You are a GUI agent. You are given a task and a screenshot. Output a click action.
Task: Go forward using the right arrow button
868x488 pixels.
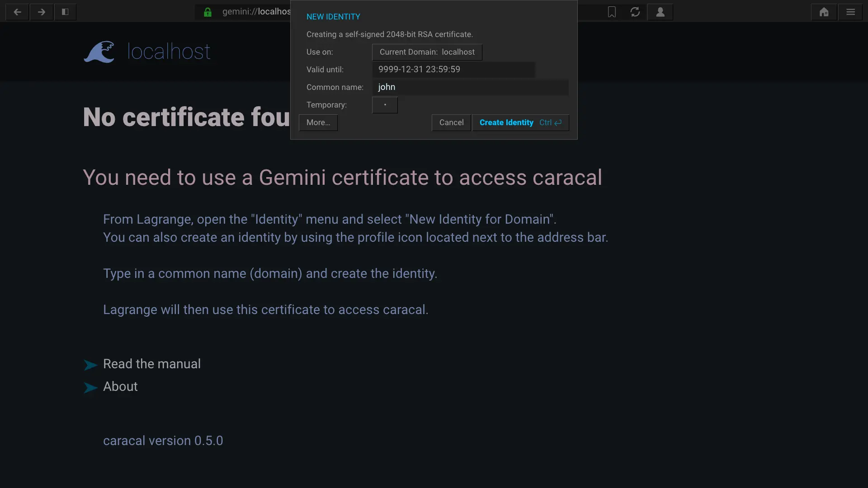point(42,12)
